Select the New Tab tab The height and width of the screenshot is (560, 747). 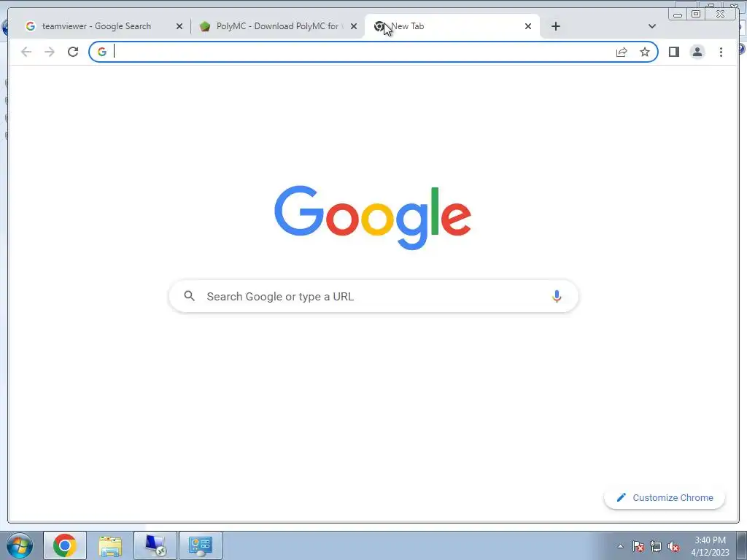(x=452, y=26)
